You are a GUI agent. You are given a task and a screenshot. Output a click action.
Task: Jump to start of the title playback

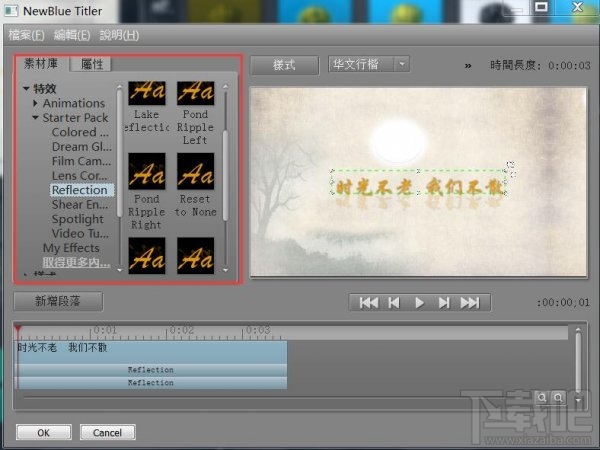point(369,303)
